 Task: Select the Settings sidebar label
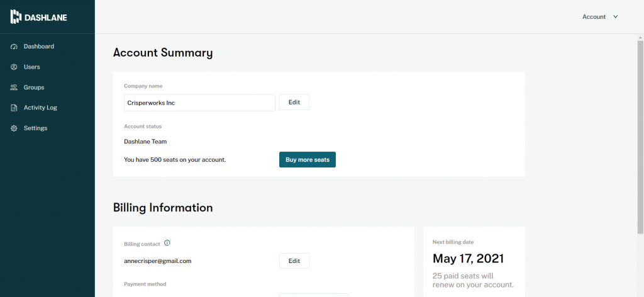click(x=35, y=128)
